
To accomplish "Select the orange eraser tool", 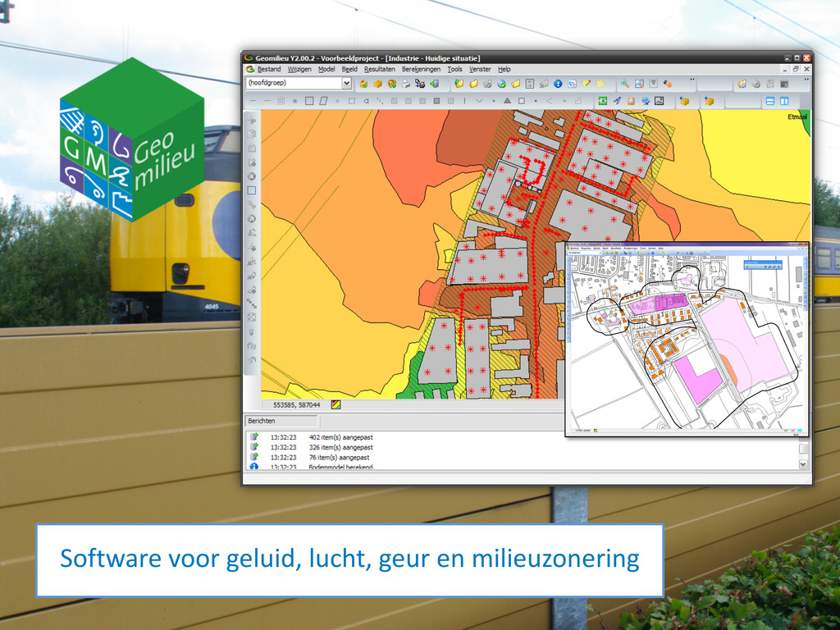I will point(668,84).
